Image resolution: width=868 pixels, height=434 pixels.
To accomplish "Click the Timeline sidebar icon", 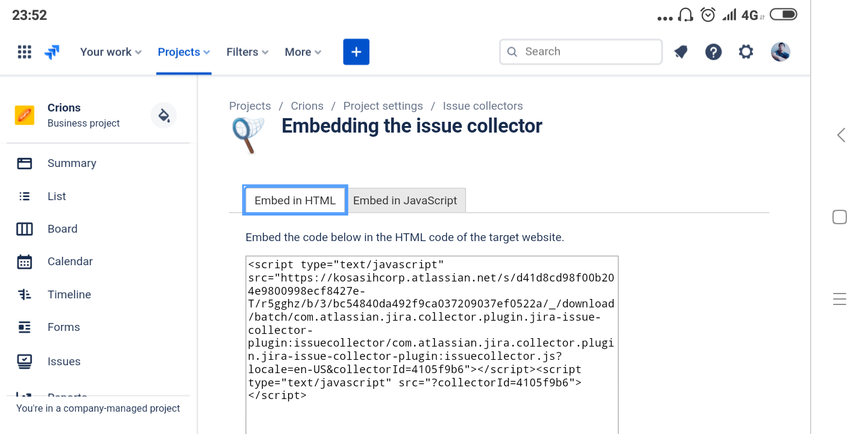I will coord(25,295).
